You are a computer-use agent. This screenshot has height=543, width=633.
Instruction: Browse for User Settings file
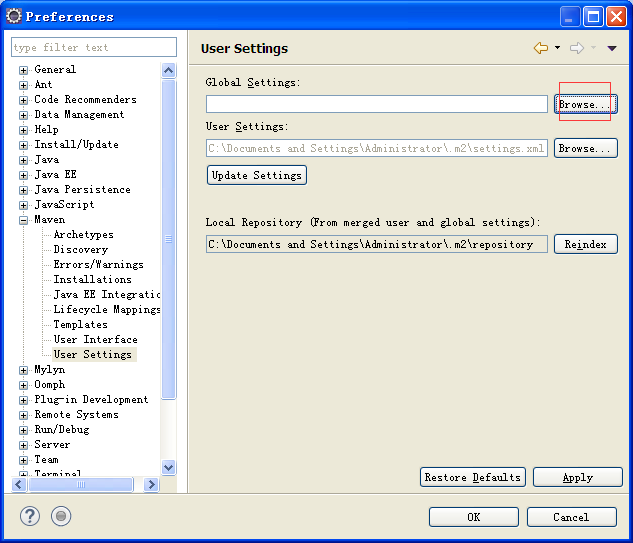(586, 148)
